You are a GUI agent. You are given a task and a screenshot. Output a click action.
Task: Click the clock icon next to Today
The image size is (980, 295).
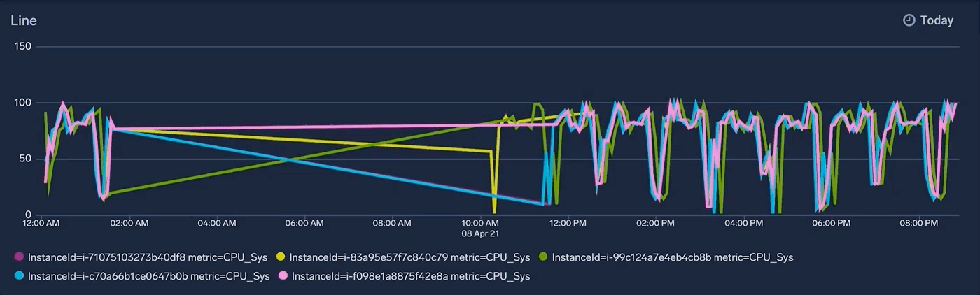(x=909, y=20)
